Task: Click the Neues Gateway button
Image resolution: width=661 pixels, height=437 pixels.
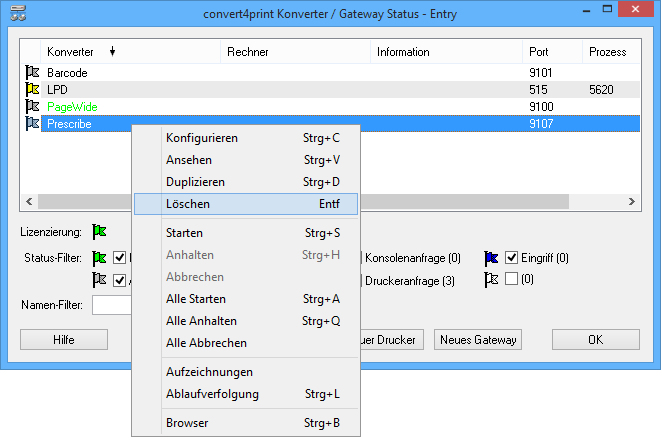Action: click(478, 340)
